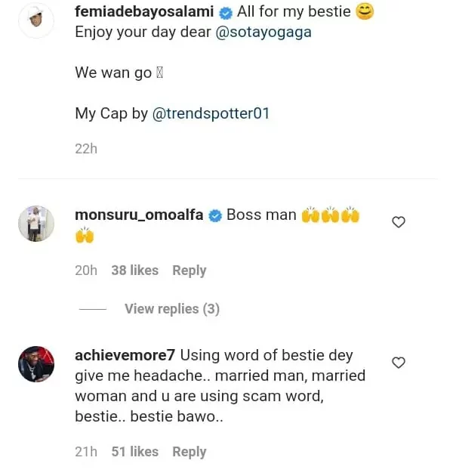Click the verified badge beside monsuru_omoalfa
The width and height of the screenshot is (453, 476).
tap(215, 215)
